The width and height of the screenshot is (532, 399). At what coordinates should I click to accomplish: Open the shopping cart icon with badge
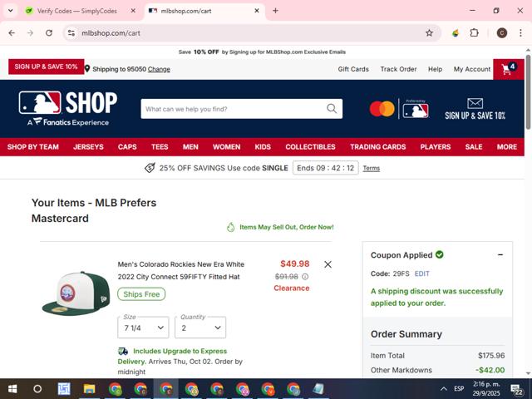tap(508, 69)
